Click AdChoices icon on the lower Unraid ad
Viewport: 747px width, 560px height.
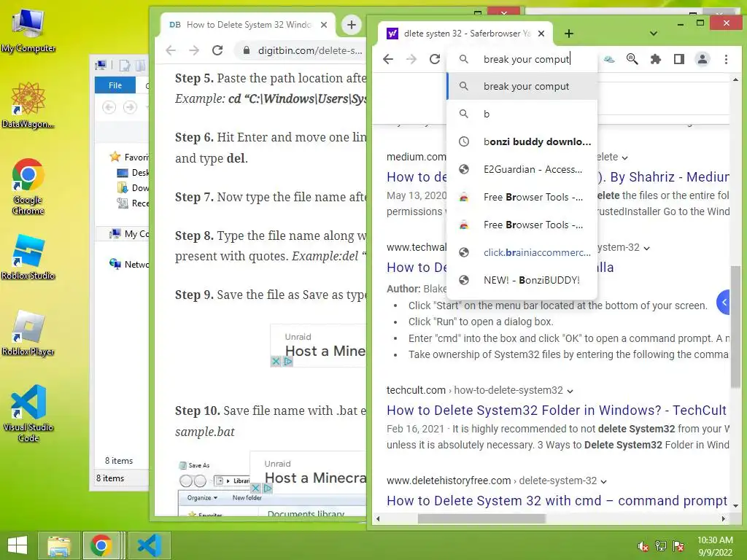[268, 488]
